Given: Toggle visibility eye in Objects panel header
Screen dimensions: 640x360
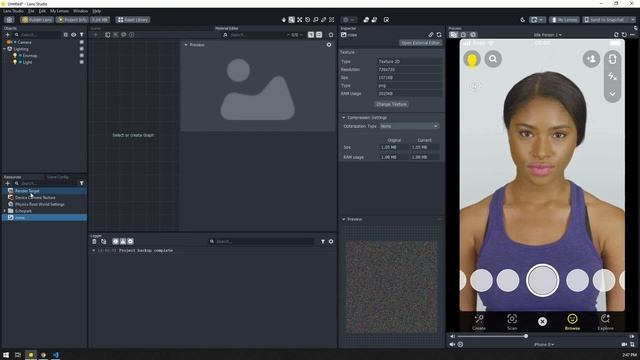Looking at the screenshot, I should click(73, 35).
